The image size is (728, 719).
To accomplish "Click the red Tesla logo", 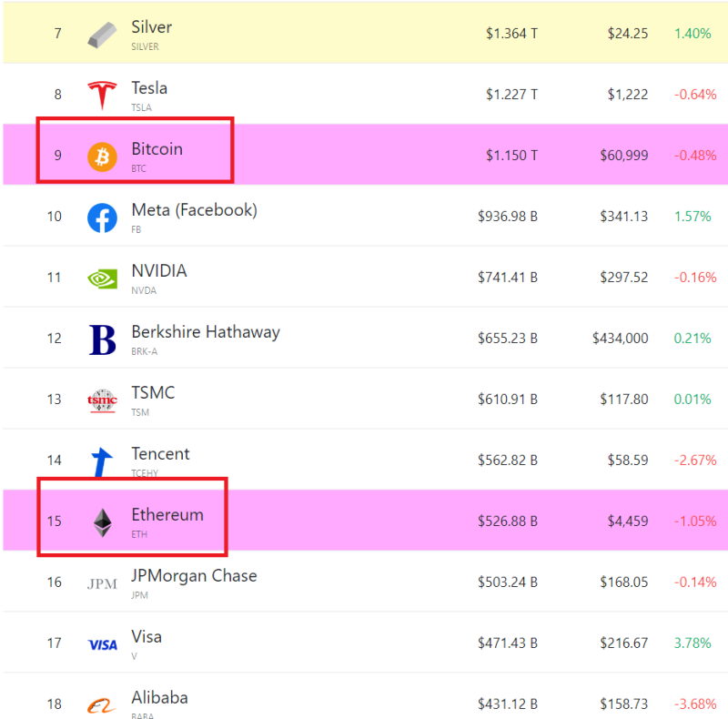I will click(102, 96).
